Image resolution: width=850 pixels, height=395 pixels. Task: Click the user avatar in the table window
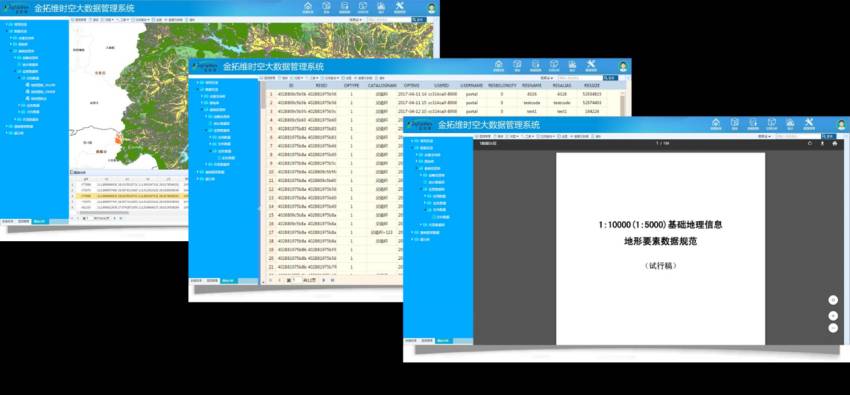[x=623, y=66]
